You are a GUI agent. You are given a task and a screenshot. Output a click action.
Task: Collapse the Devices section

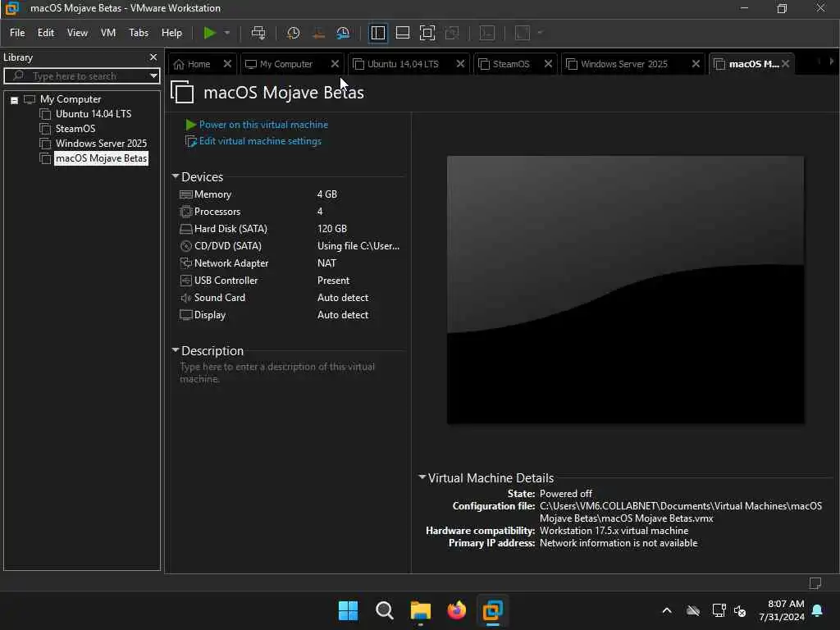tap(176, 176)
